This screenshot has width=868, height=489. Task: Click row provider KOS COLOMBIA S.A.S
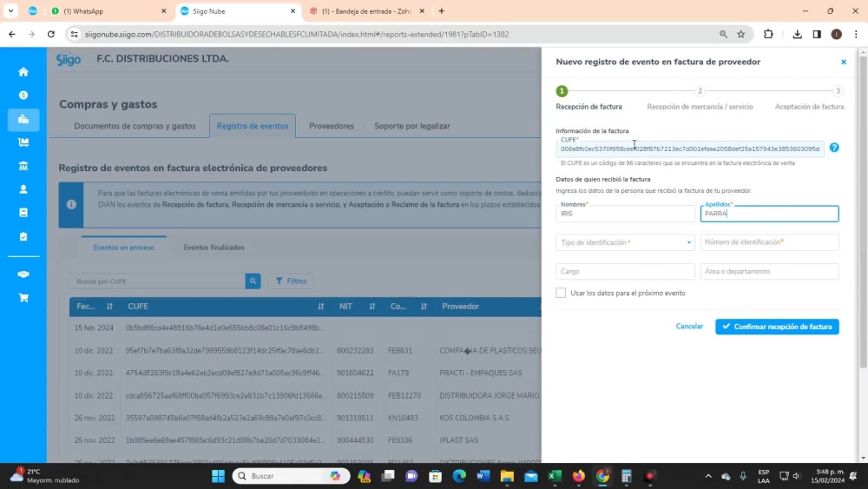(x=475, y=418)
